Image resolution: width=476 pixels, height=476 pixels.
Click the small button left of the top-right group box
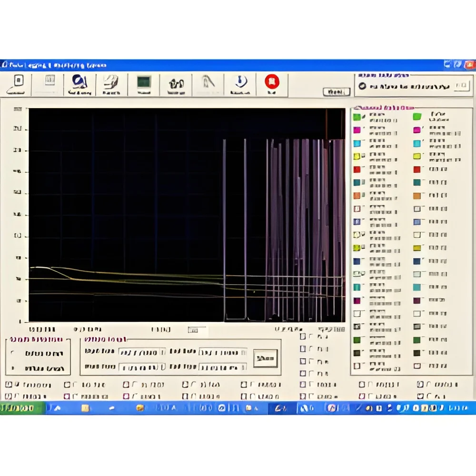pyautogui.click(x=337, y=92)
